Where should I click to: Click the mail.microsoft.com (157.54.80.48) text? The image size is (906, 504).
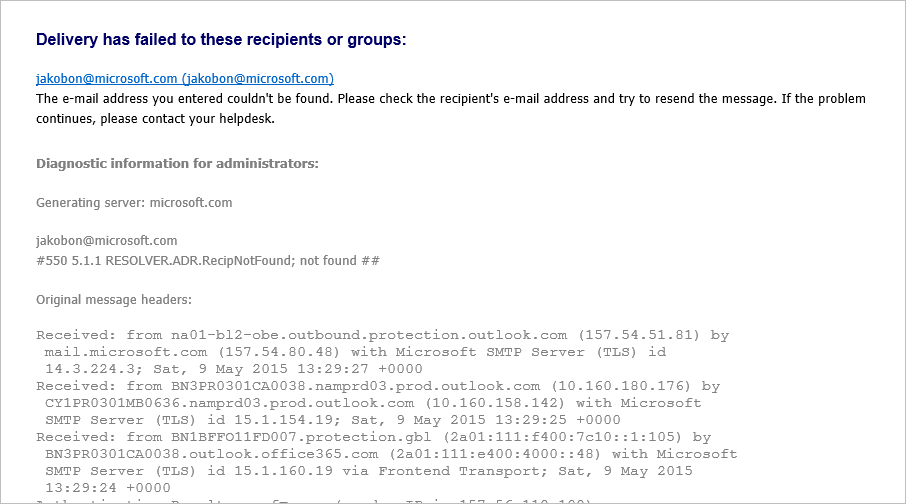tap(192, 352)
